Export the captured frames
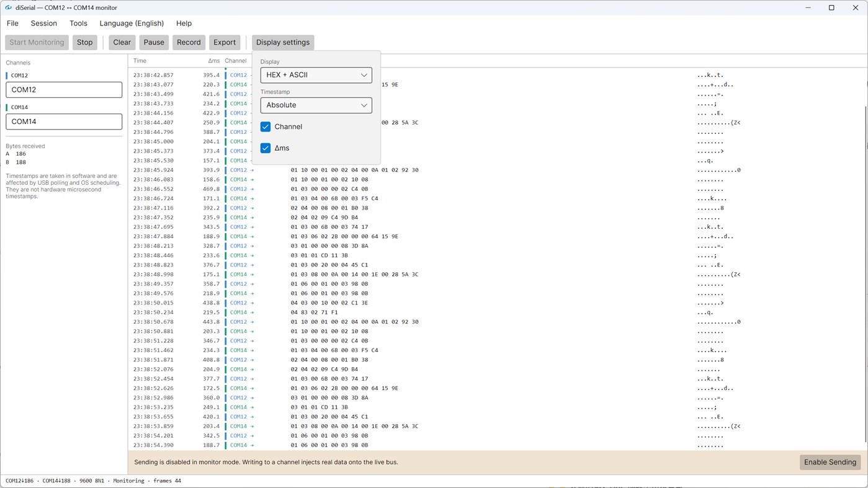The width and height of the screenshot is (868, 488). [225, 42]
